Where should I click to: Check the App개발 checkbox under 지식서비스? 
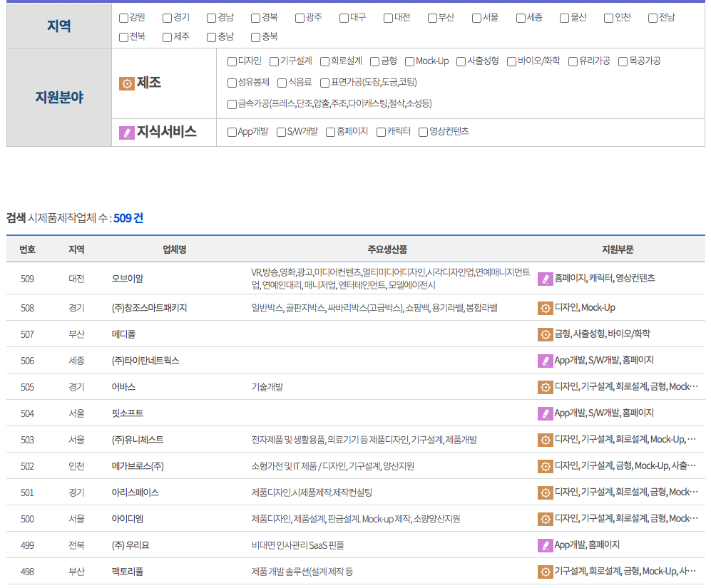click(231, 131)
